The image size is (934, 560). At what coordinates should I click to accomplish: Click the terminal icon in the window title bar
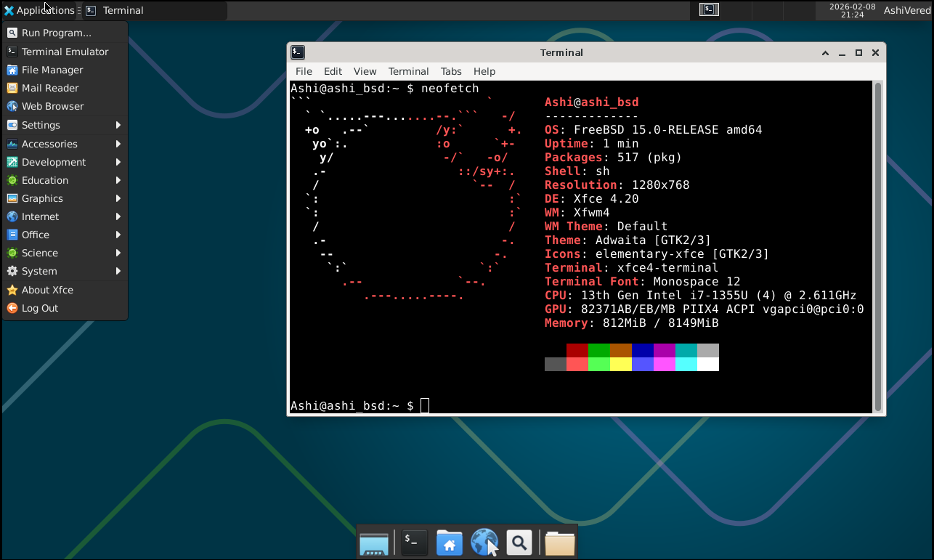[298, 52]
